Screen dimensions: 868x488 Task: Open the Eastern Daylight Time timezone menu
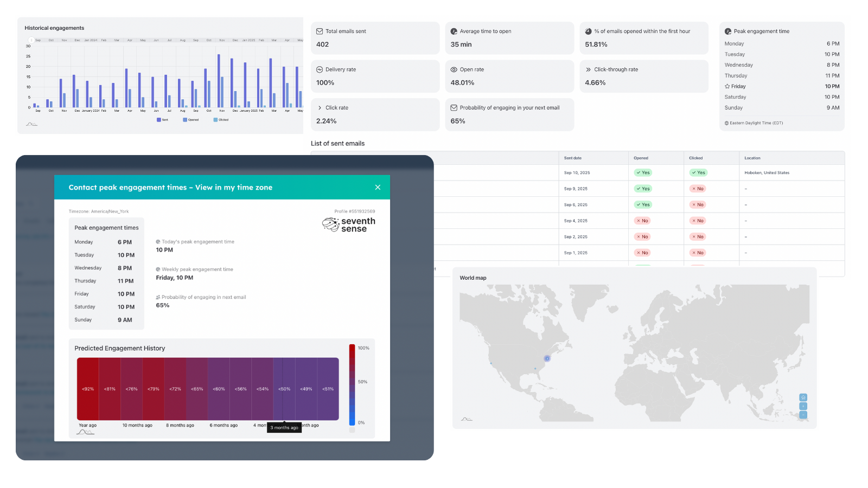coord(753,123)
